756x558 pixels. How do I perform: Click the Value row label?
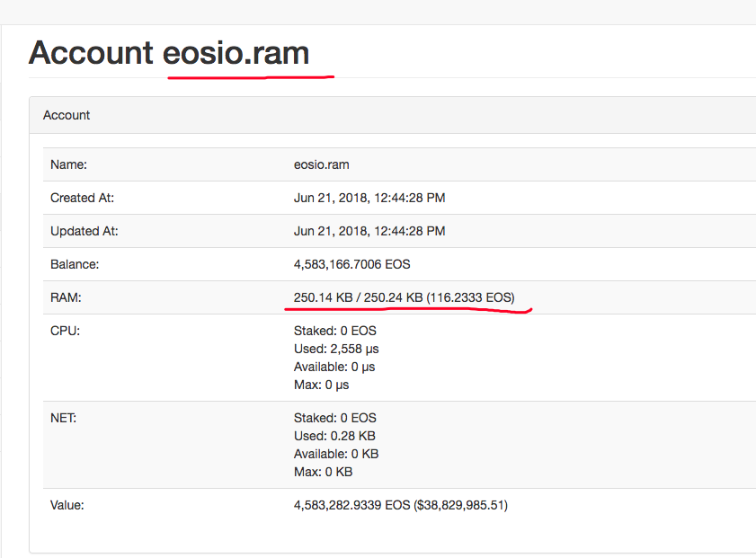[x=67, y=505]
